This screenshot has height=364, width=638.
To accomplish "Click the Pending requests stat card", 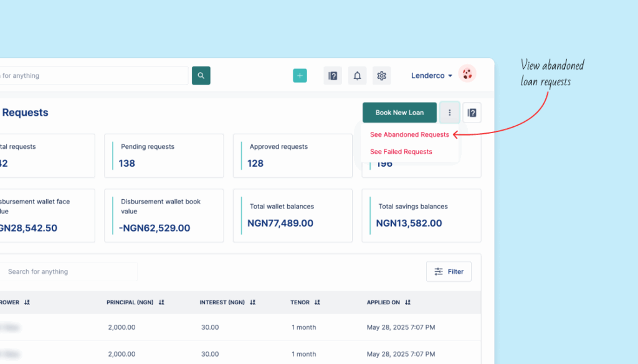I will click(x=164, y=156).
